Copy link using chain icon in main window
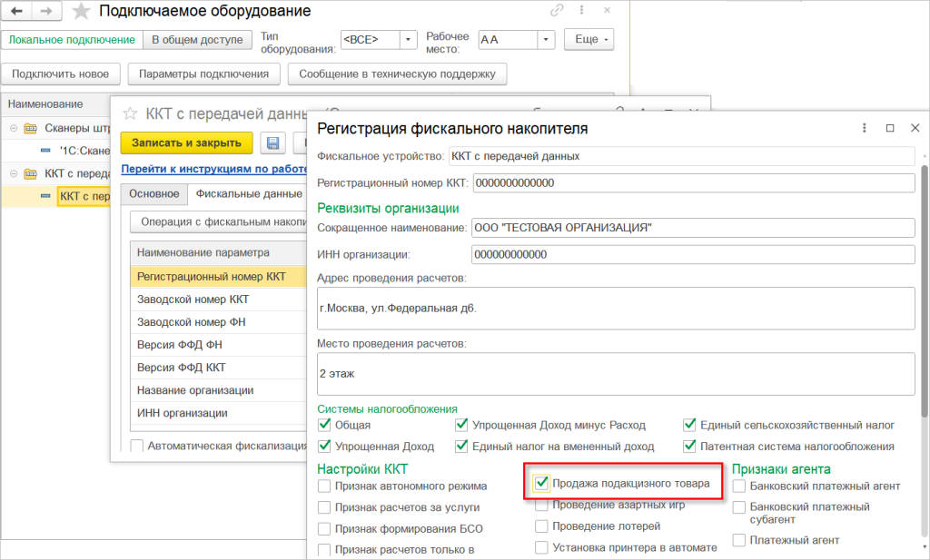This screenshot has height=560, width=930. pyautogui.click(x=557, y=10)
